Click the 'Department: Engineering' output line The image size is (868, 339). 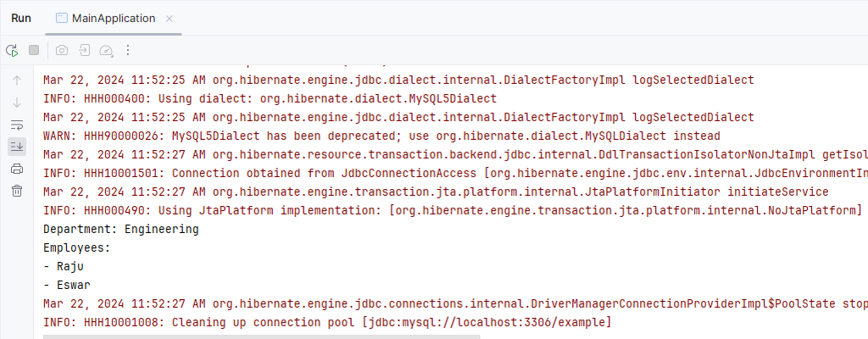coord(120,229)
